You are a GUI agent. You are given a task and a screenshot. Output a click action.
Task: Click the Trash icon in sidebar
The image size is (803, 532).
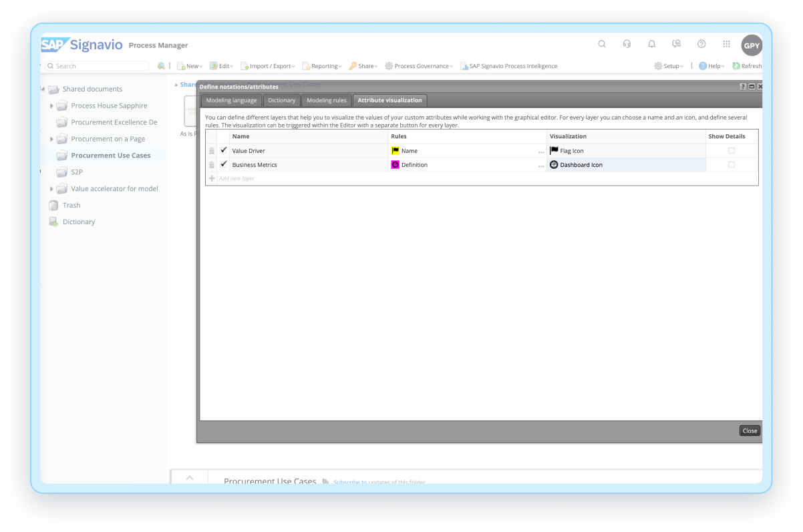pyautogui.click(x=53, y=206)
